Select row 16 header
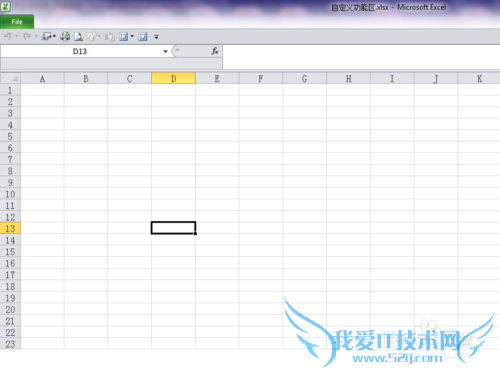The height and width of the screenshot is (373, 500). (x=10, y=263)
